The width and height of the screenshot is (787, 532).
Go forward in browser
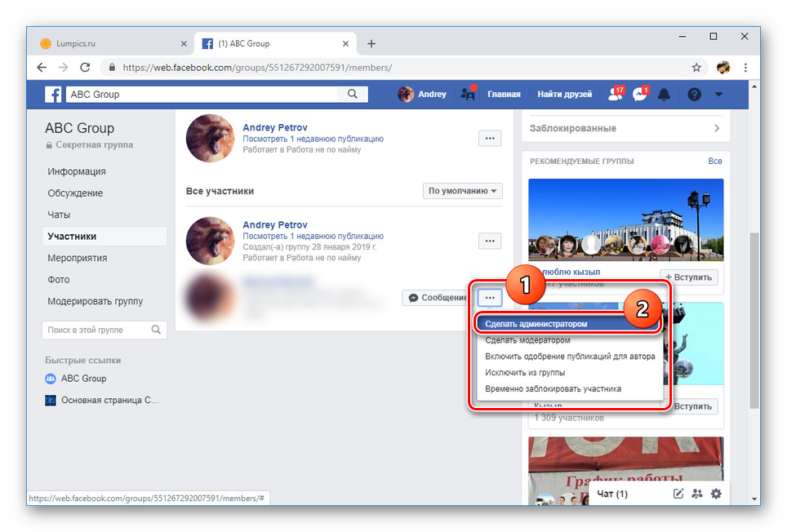click(63, 67)
